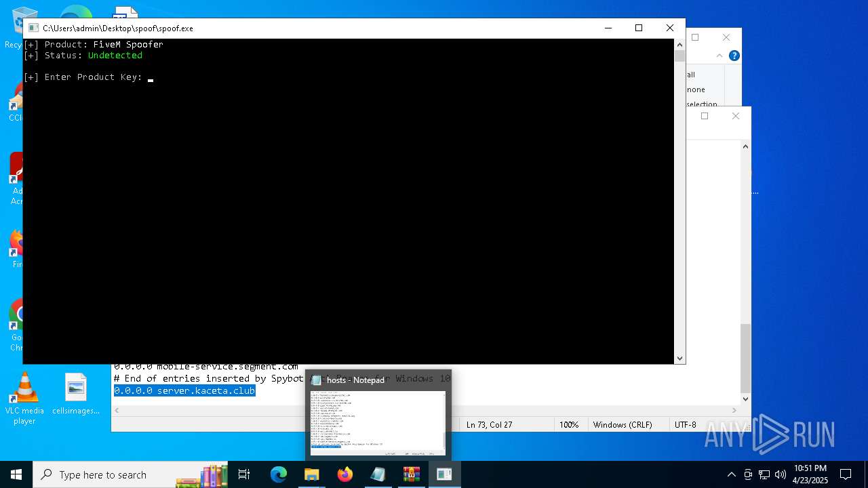The image size is (868, 488).
Task: Open the taskbar clock showing 10:51 PM
Action: tap(810, 474)
